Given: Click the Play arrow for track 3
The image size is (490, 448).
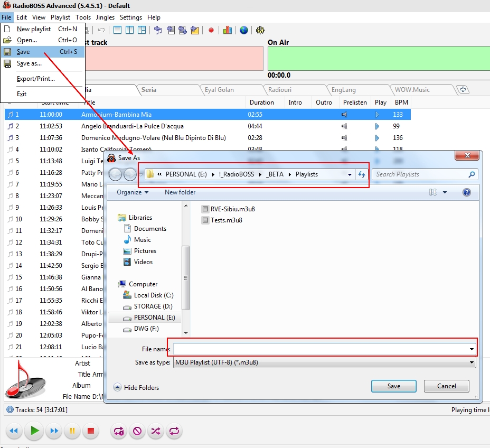Looking at the screenshot, I should (x=377, y=137).
